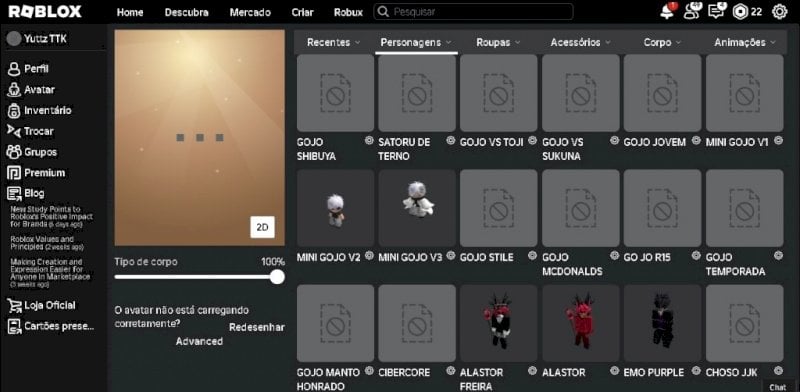The width and height of the screenshot is (800, 392).
Task: Click the gear icon next to GOJO STILE
Action: (x=533, y=256)
